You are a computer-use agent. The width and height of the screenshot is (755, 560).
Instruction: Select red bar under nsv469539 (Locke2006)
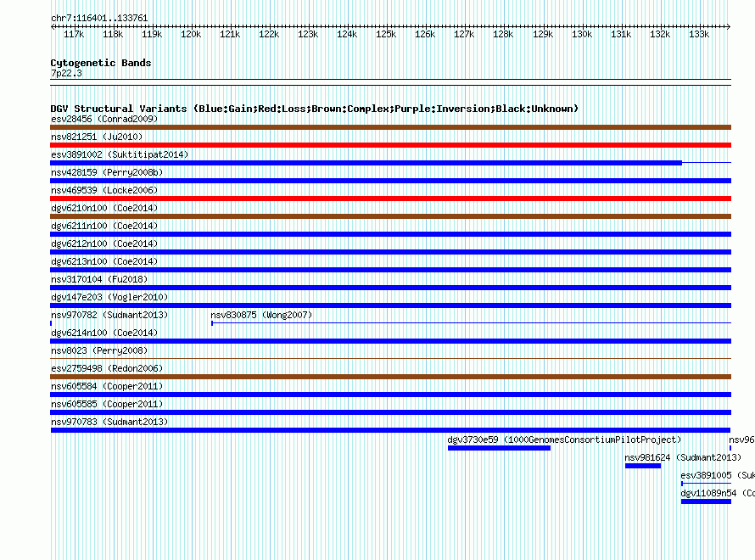coord(390,199)
